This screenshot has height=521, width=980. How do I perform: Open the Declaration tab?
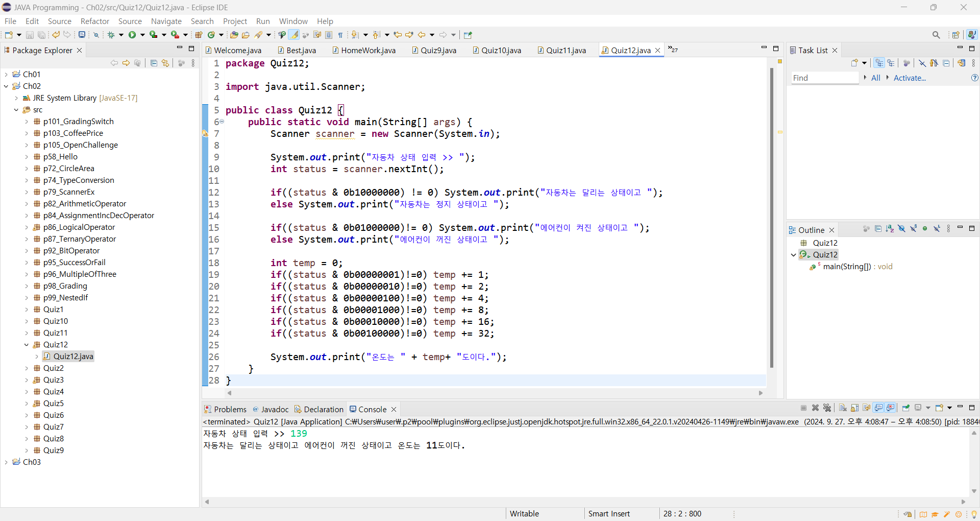tap(319, 409)
